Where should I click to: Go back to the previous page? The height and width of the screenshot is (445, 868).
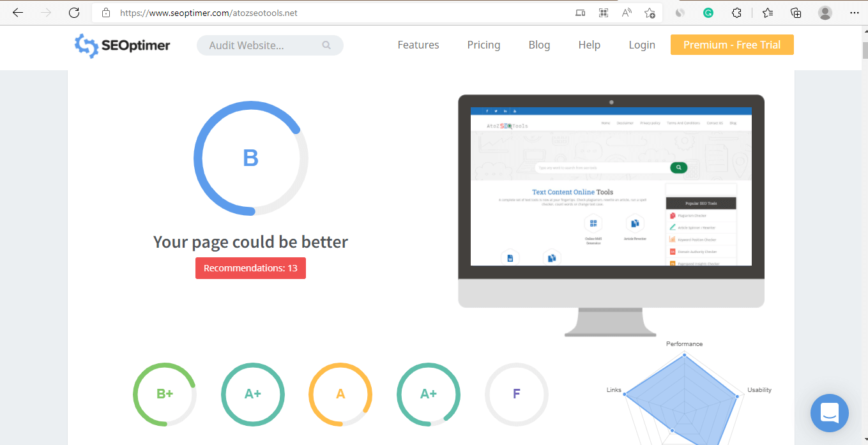tap(18, 13)
